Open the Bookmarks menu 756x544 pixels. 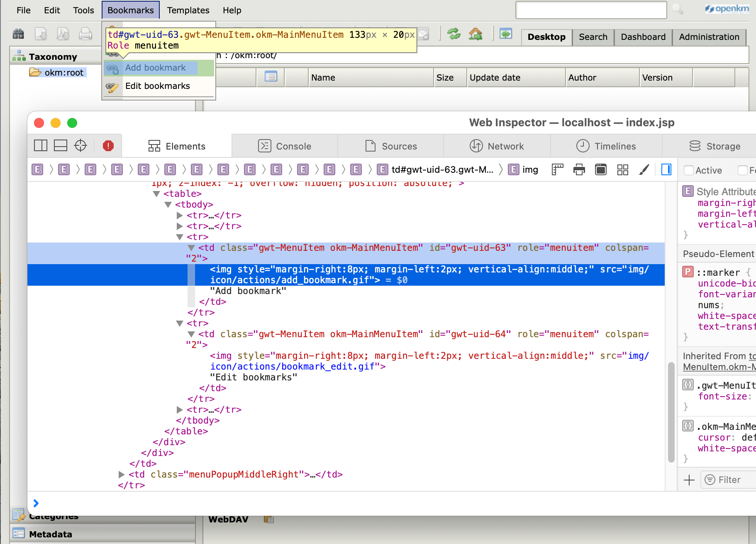click(130, 10)
